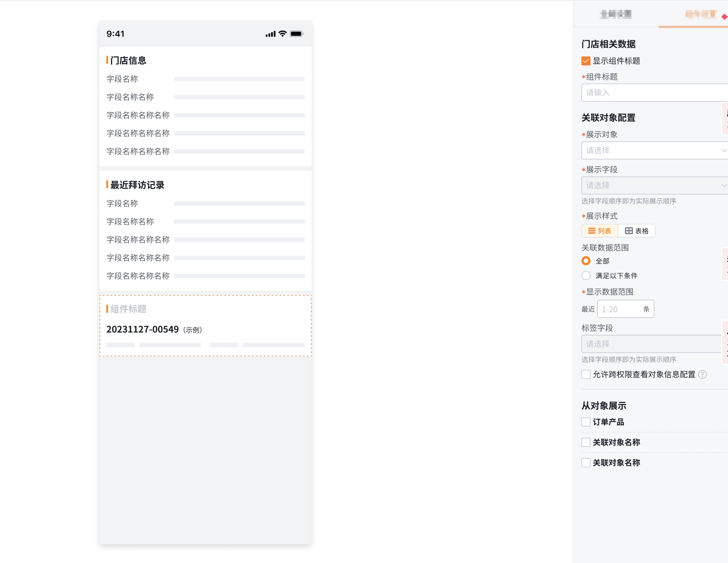Image resolution: width=728 pixels, height=563 pixels.
Task: Switch to the 表格 display style icon
Action: (636, 231)
